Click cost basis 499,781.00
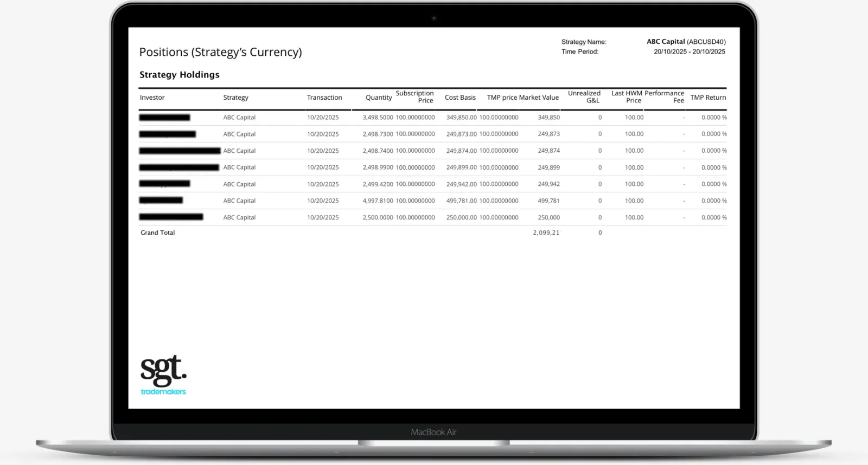Image resolution: width=868 pixels, height=465 pixels. [462, 201]
